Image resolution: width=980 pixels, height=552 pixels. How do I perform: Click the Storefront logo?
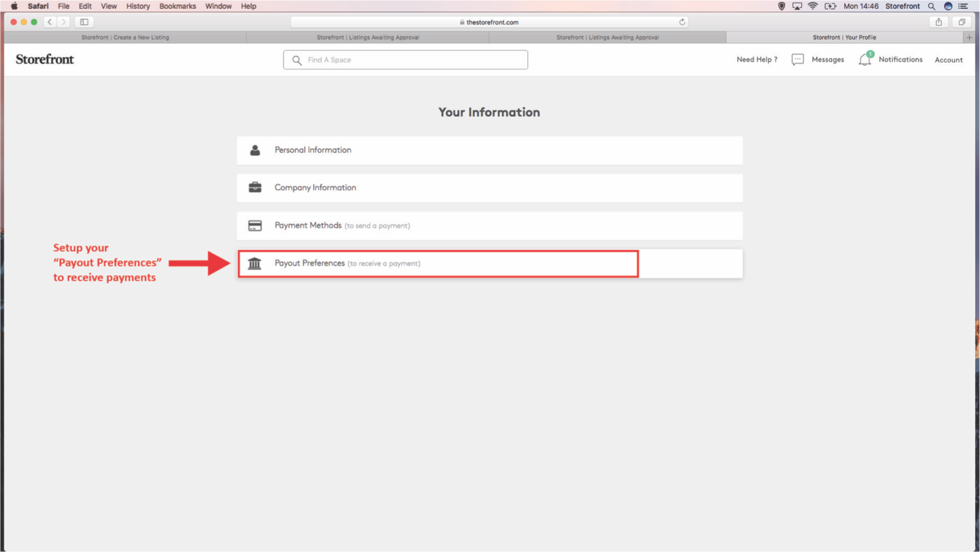coord(45,60)
